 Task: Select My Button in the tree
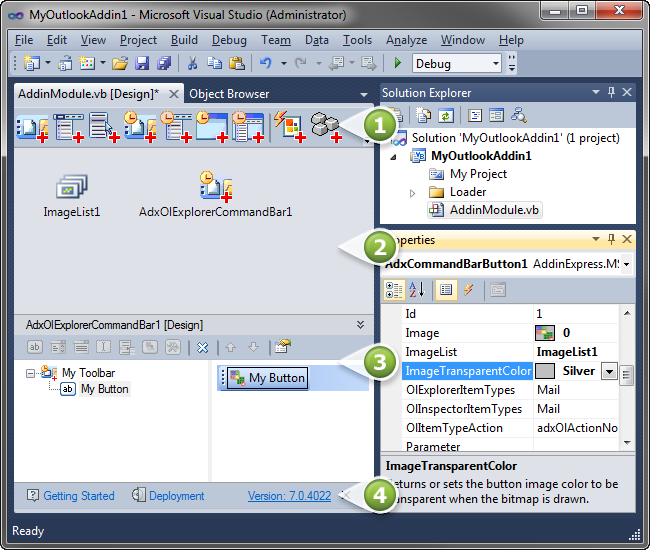point(104,389)
